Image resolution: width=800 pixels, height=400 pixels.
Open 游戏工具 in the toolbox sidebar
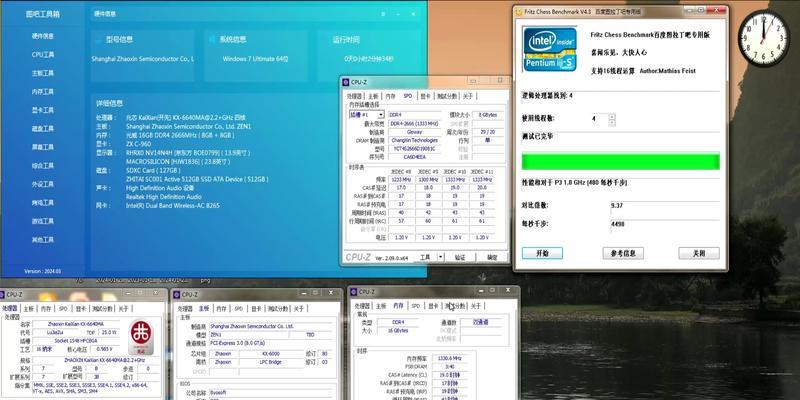pos(43,221)
